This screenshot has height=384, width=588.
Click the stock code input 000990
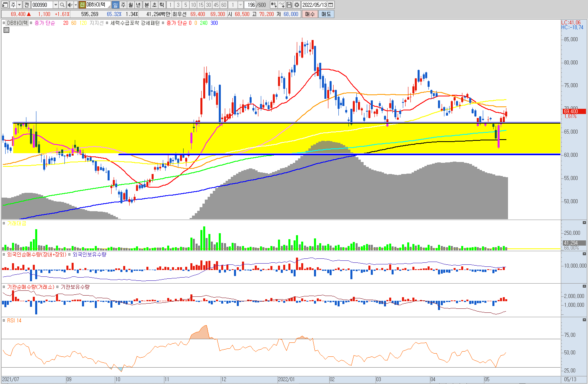tap(42, 5)
